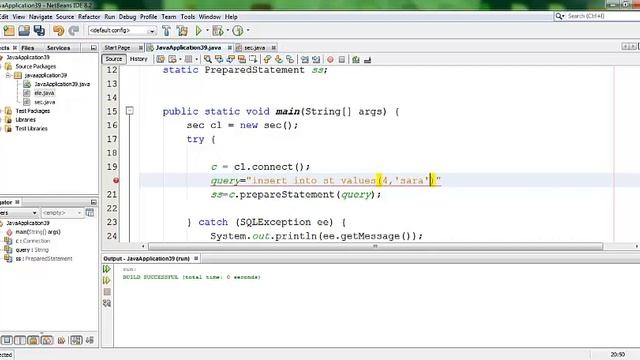Image resolution: width=640 pixels, height=360 pixels.
Task: Re-run the project from Output panel
Action: (107, 269)
